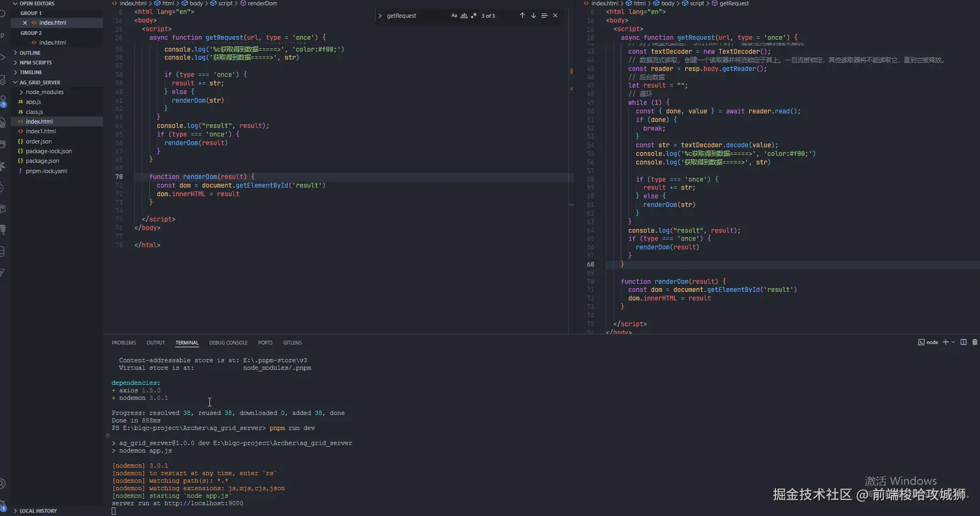Close the find widget
Viewport: 980px width, 516px height.
(555, 16)
